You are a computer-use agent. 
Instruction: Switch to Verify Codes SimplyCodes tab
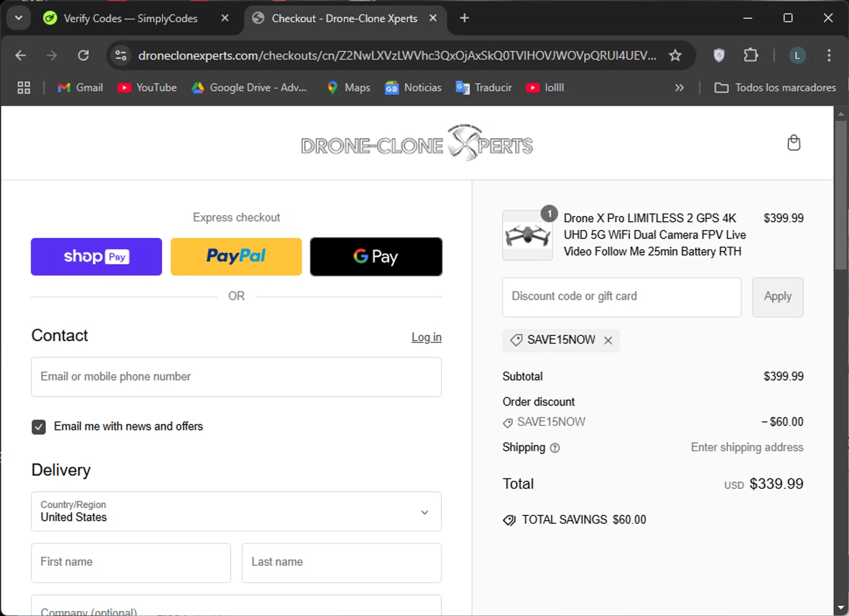(x=131, y=19)
